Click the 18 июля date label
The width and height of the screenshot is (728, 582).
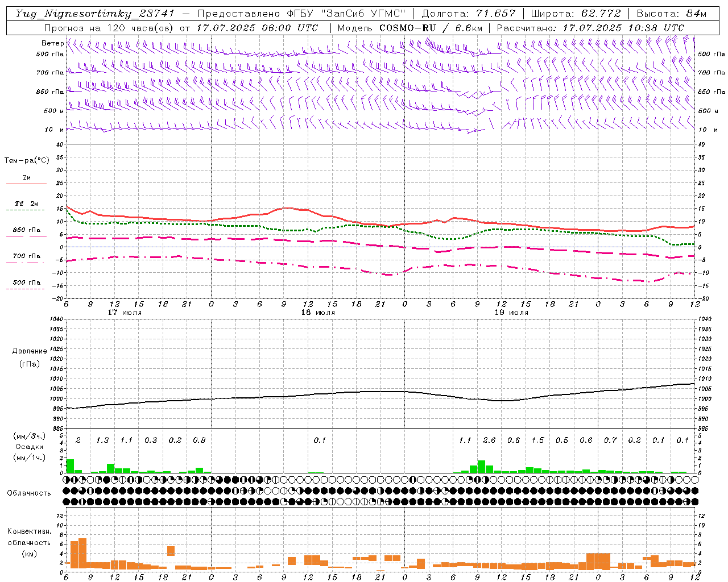pyautogui.click(x=318, y=313)
